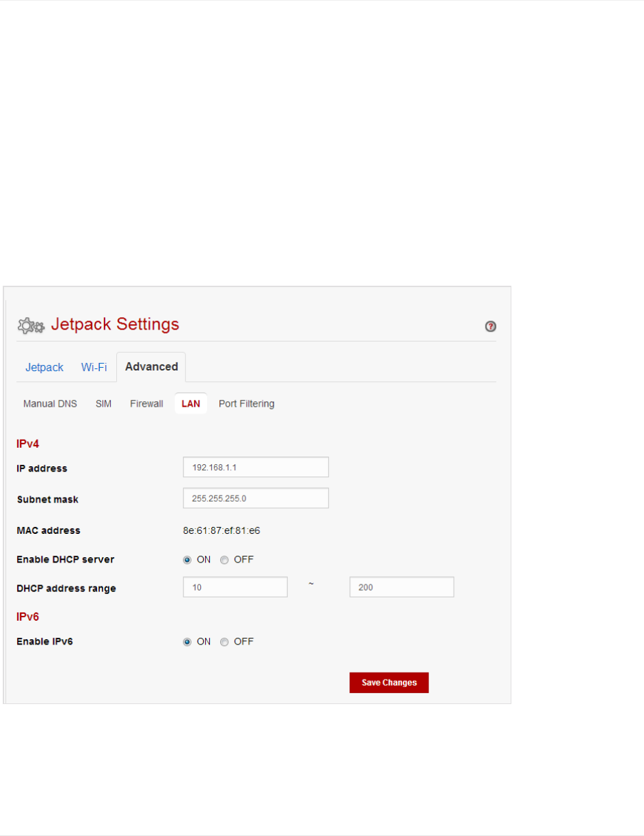Click the Jetpack Settings heading

115,324
